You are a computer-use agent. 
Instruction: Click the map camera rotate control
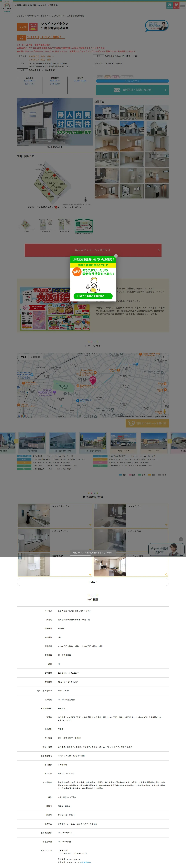[164, 401]
